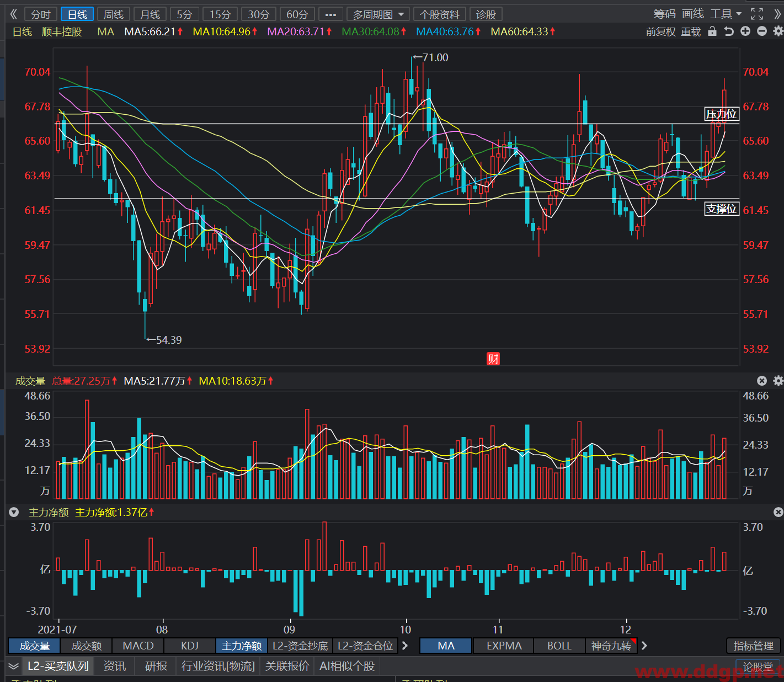Click MA60:64.33 legend value
Screen dimensions: 784x682
click(x=523, y=32)
